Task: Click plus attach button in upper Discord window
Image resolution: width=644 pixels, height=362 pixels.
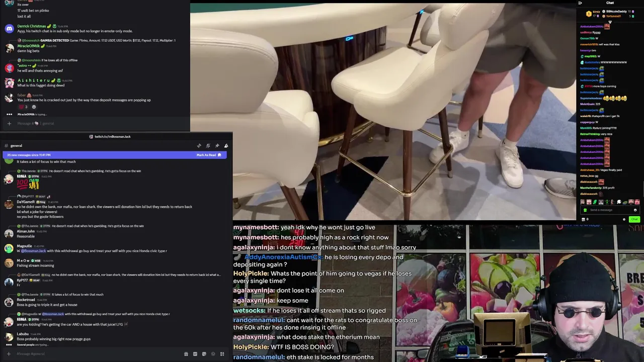Action: pos(9,123)
